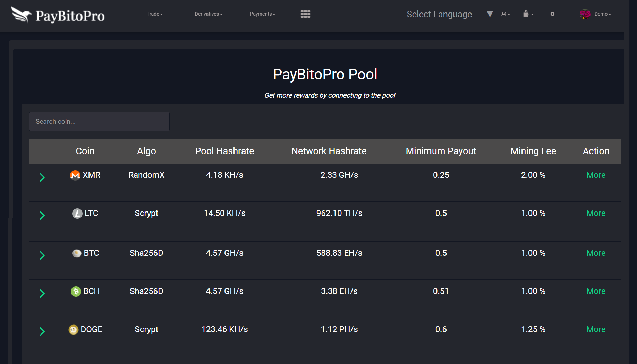Click the DOGE coin label
637x364 pixels.
pos(92,329)
